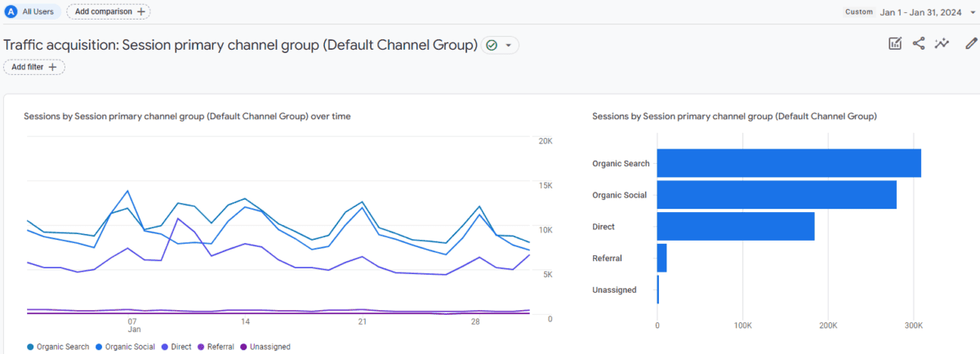Screen dimensions: 980x354
Task: Click the Traffic acquisition report title
Action: coord(240,46)
